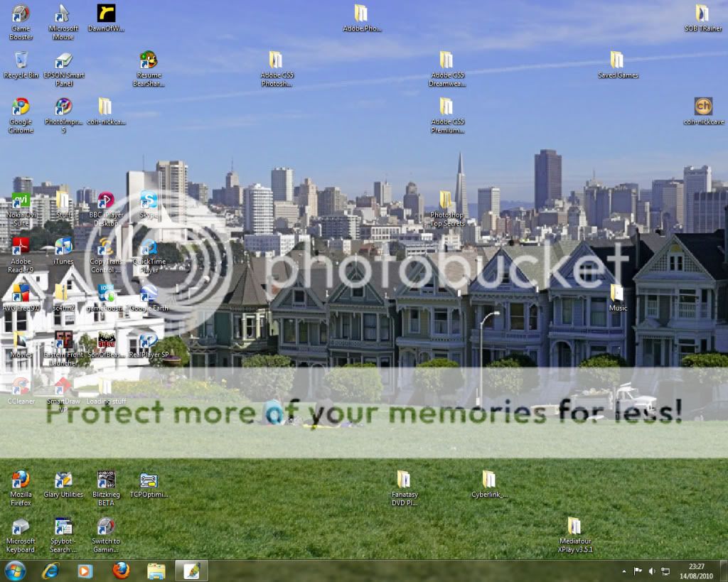The height and width of the screenshot is (582, 728).
Task: Open Windows Explorer from the taskbar
Action: (156, 571)
